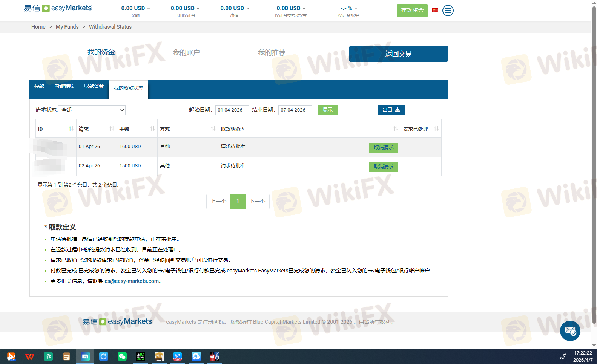Open the blue-red 国金 taskbar app
Screen dimensions: 597x364
[x=178, y=356]
